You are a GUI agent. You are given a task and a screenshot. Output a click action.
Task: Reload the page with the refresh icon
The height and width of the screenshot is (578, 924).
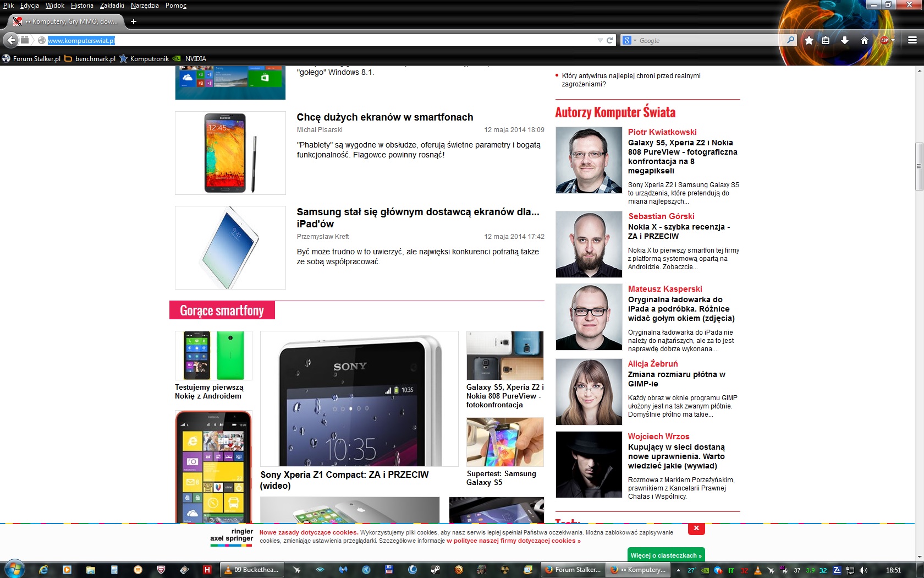click(609, 40)
